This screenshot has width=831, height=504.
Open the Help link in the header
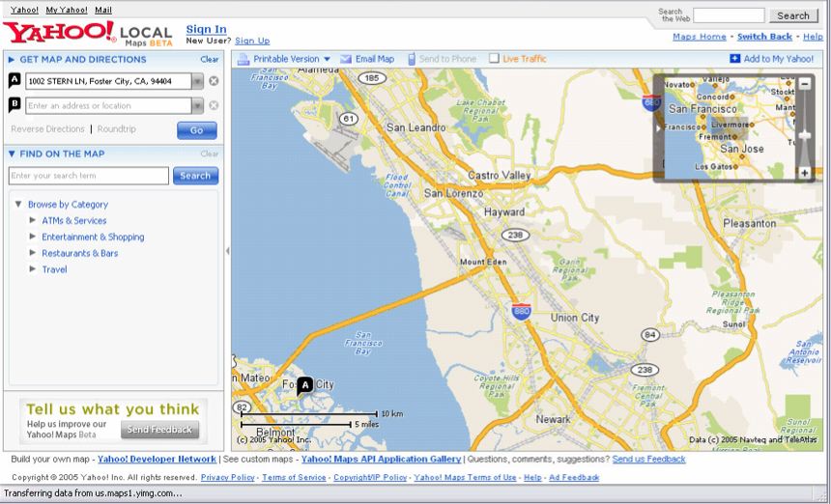(x=813, y=37)
